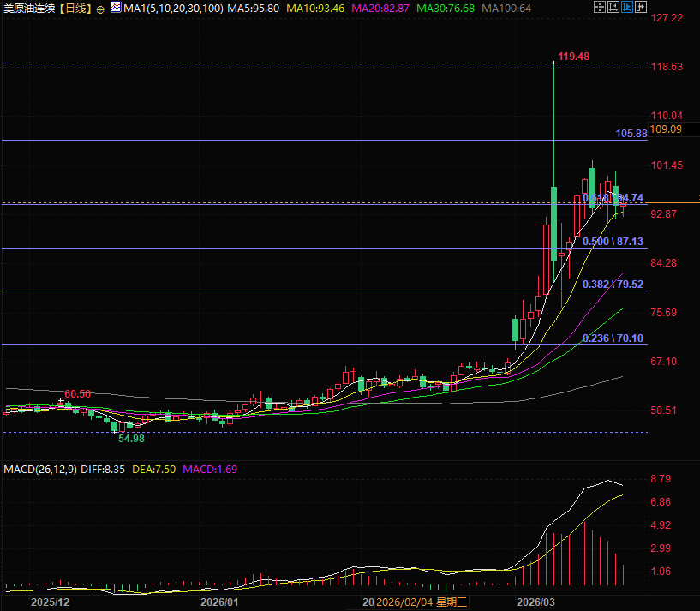Click the current price tag 109.09
The height and width of the screenshot is (611, 700).
pos(666,129)
